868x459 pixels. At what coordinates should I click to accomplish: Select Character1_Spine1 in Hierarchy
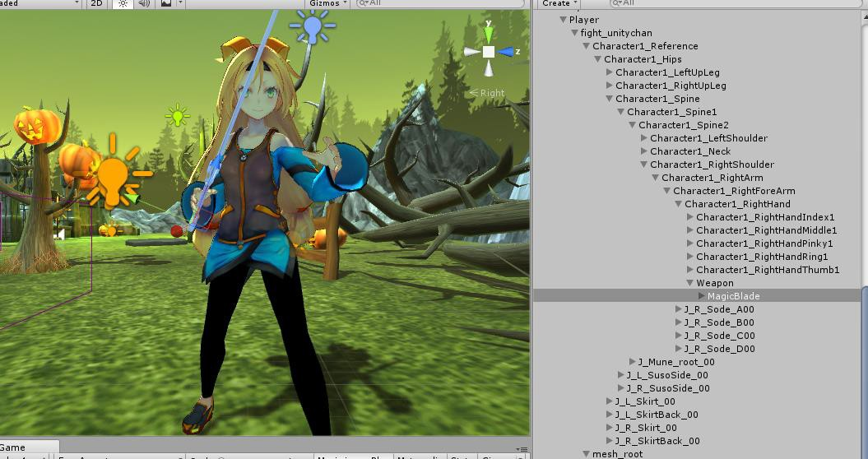[x=671, y=112]
